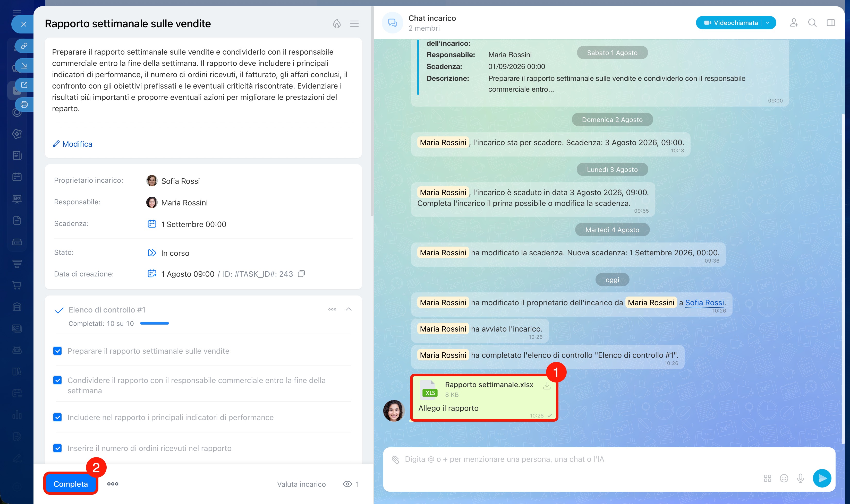Record a voice message with microphone

[x=800, y=478]
